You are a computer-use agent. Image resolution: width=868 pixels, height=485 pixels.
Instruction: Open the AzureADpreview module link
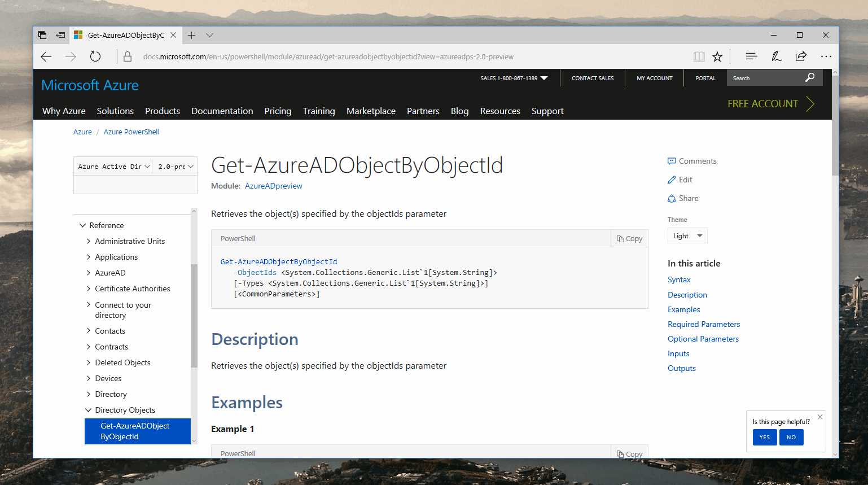tap(273, 186)
